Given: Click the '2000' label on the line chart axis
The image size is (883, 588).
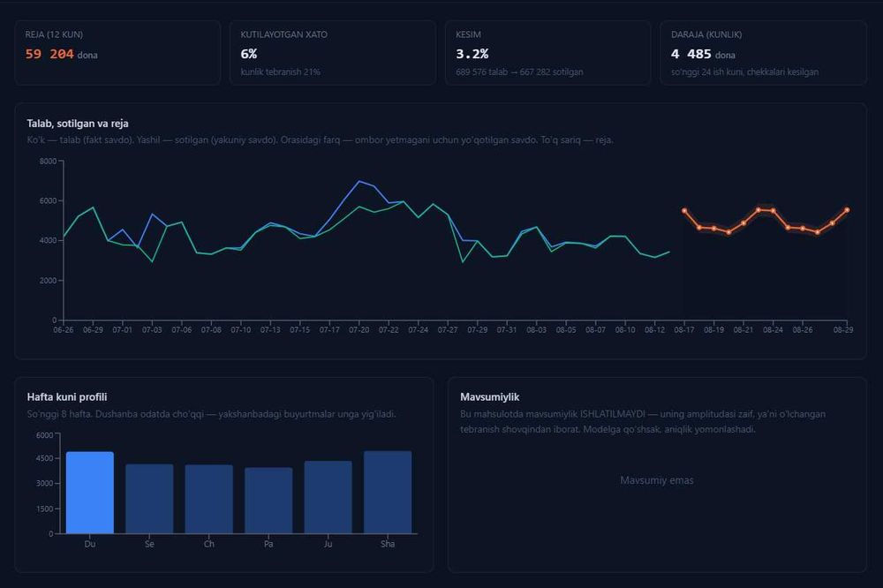Looking at the screenshot, I should coord(48,281).
